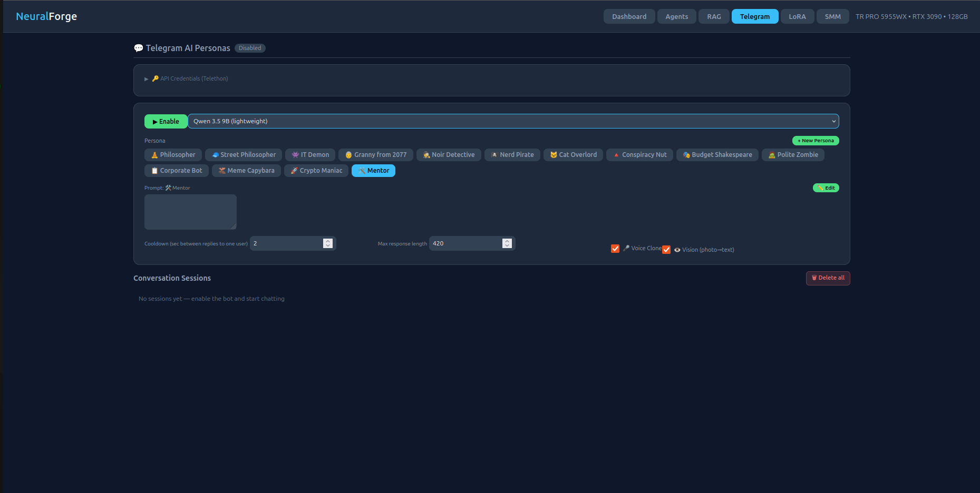Image resolution: width=980 pixels, height=493 pixels.
Task: Open the SMM tab
Action: coord(832,16)
